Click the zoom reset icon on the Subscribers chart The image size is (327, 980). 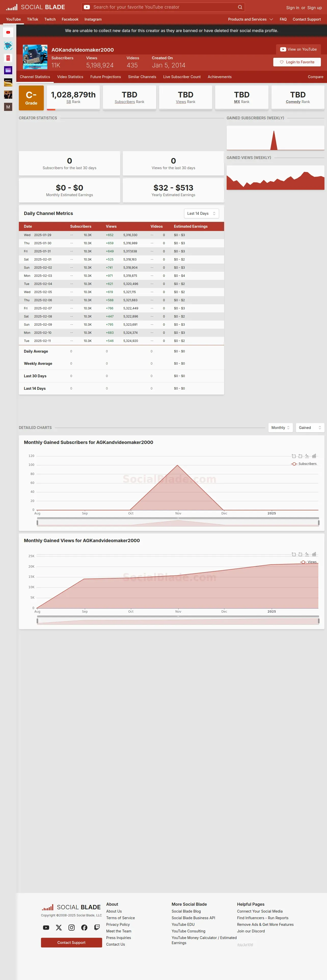[300, 456]
